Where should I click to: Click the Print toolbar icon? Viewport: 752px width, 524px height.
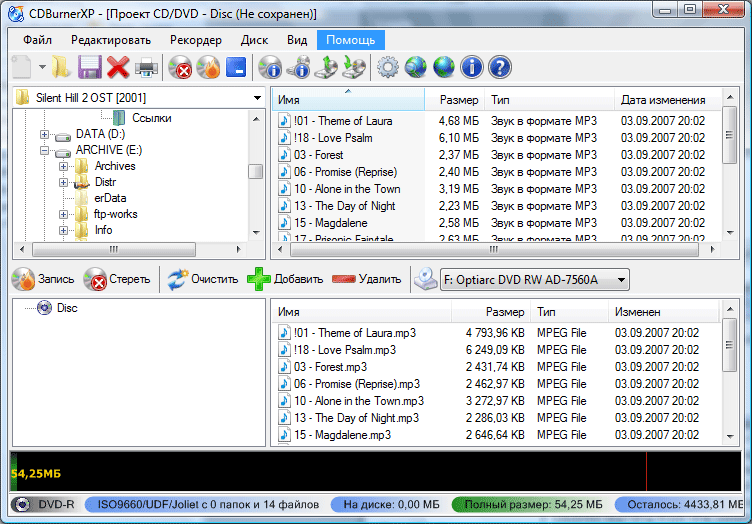tap(146, 67)
